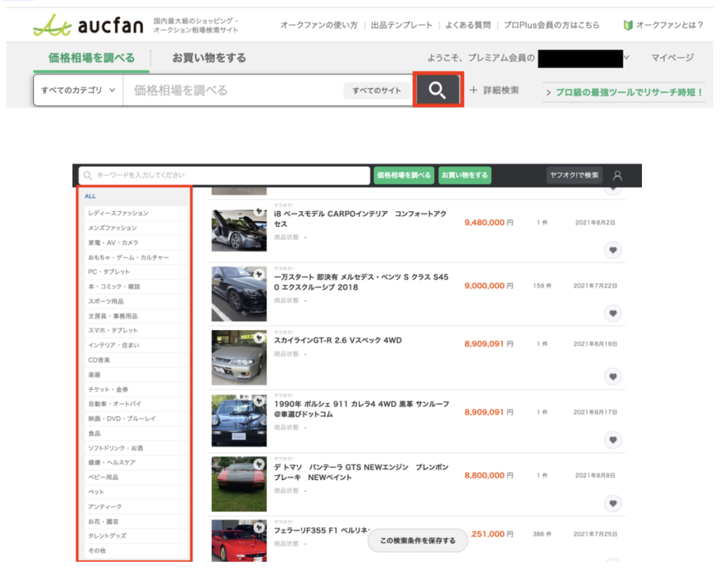Click the plus icon for 詳細検索
This screenshot has width=728, height=576.
point(473,90)
